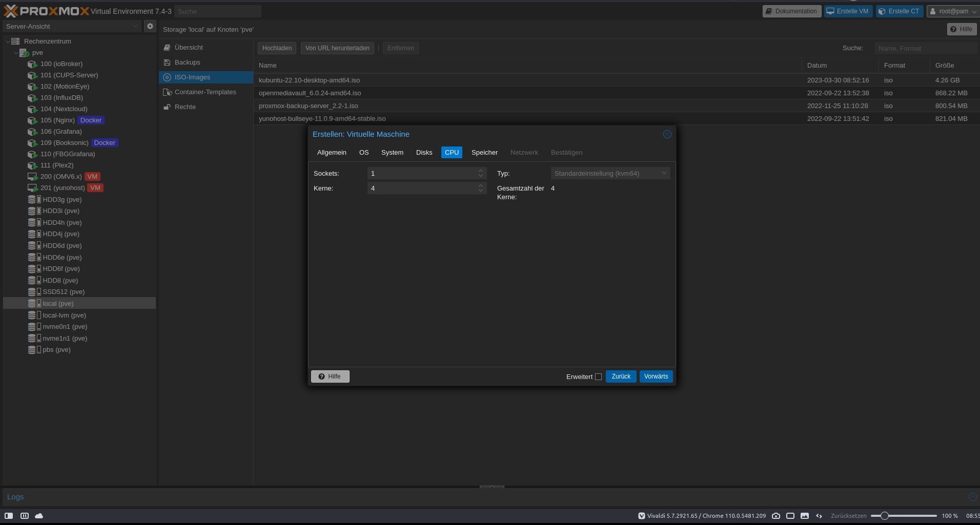This screenshot has height=525, width=980.
Task: Select storage local-lvm (pve) icon
Action: 34,316
